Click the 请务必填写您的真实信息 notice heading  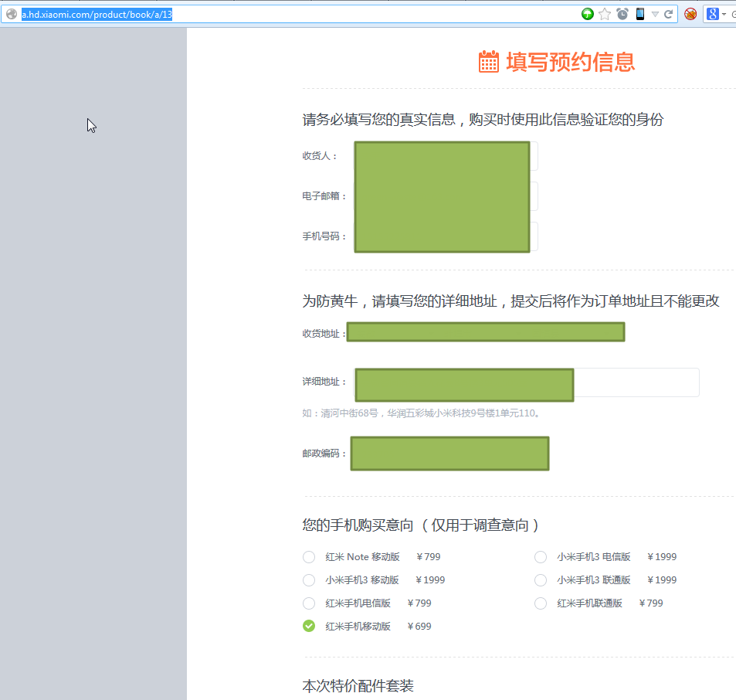pyautogui.click(x=483, y=119)
